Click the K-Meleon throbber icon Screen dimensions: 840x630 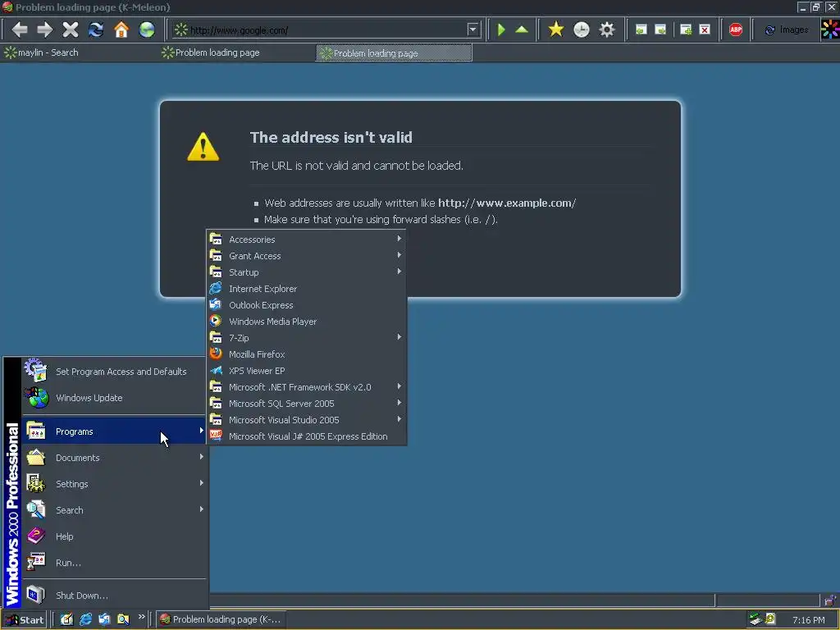tap(830, 30)
